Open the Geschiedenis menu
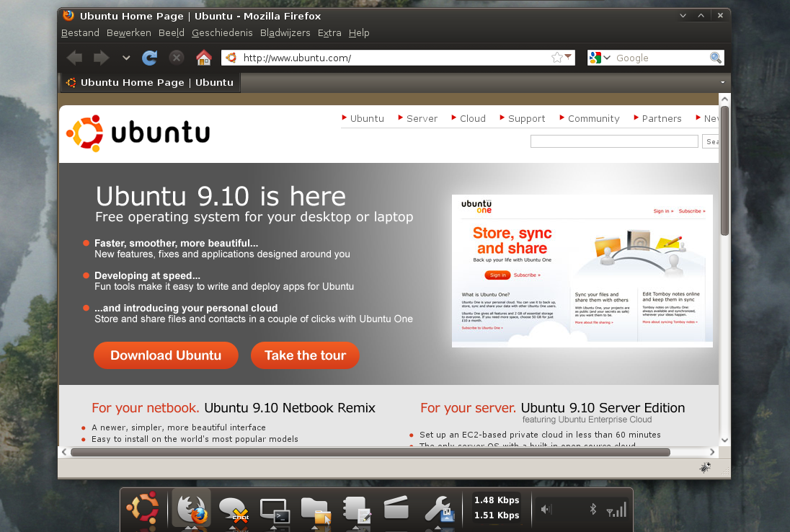The image size is (790, 532). click(222, 32)
